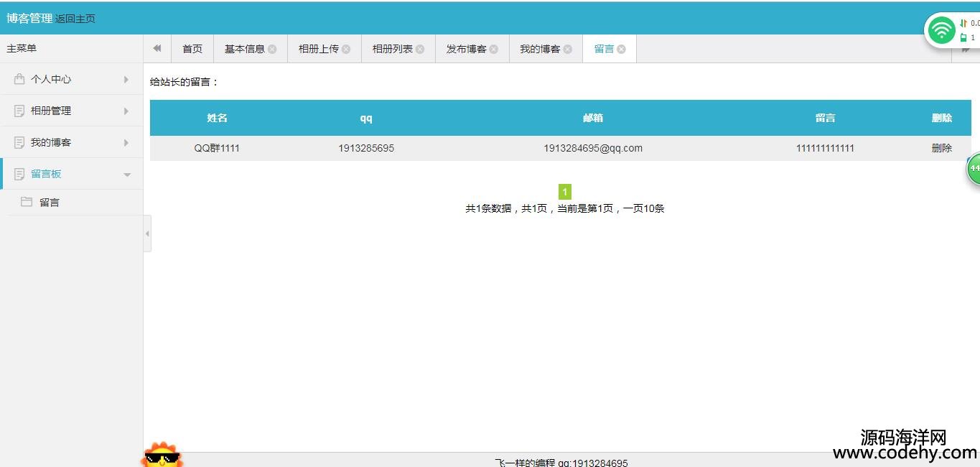
Task: Switch to the 首页 tab
Action: (x=192, y=49)
